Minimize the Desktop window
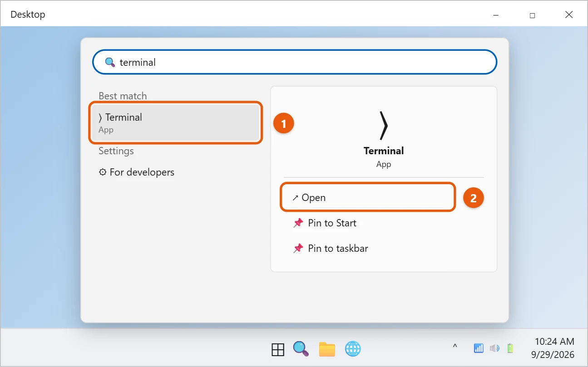Viewport: 588px width, 367px height. coord(495,15)
